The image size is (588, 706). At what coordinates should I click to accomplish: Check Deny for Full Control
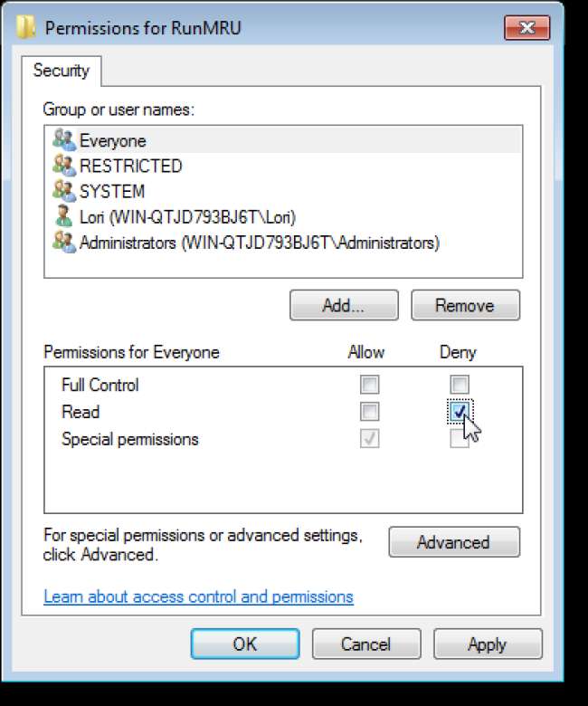point(460,385)
